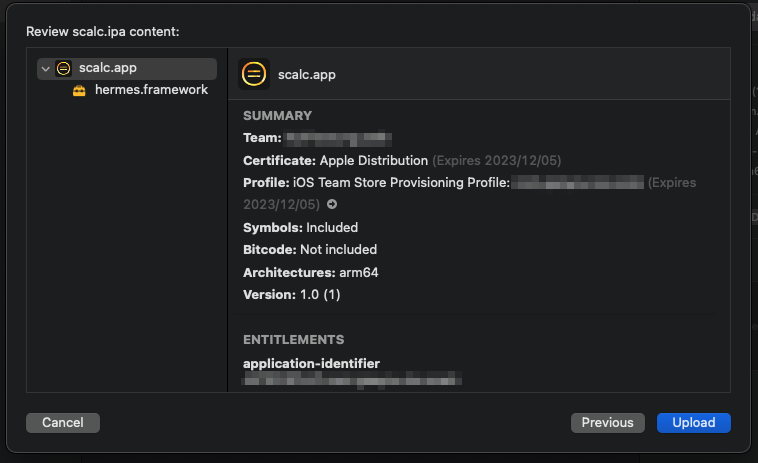The width and height of the screenshot is (758, 463).
Task: Open the provisioning profile arrow icon
Action: [x=332, y=204]
